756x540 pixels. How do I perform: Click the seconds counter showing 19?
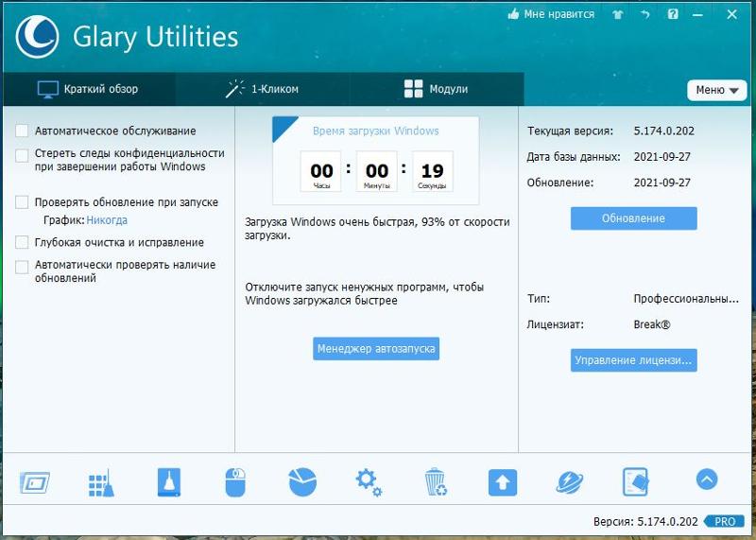tap(433, 171)
